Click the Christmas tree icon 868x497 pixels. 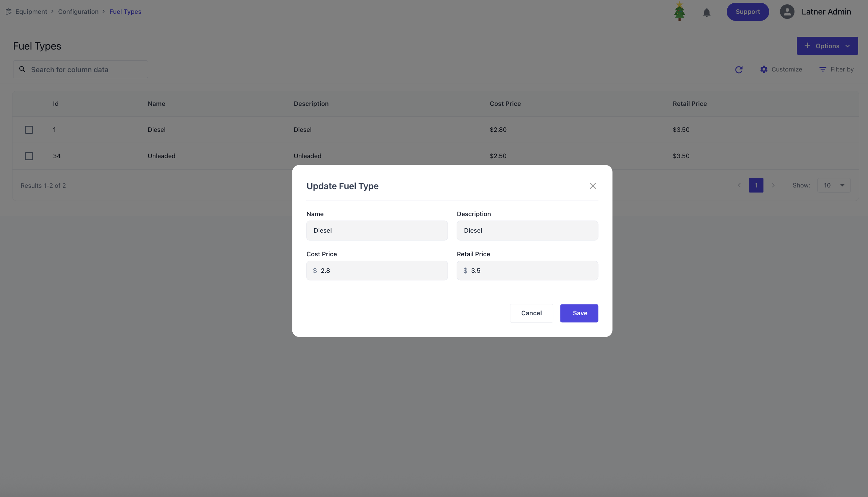[679, 11]
